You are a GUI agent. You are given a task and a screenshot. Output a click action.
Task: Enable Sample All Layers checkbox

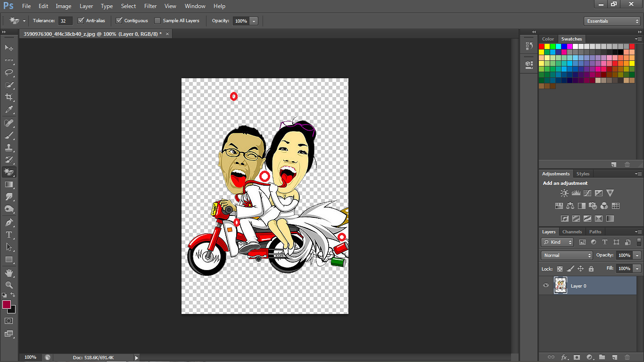157,21
